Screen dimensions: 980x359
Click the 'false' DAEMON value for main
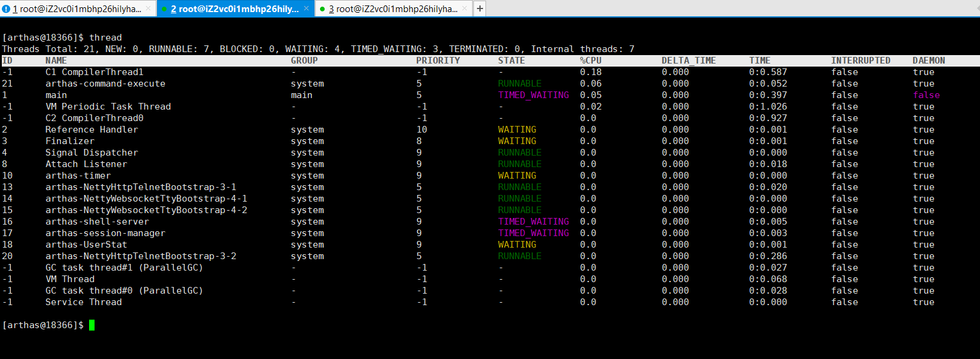[x=926, y=95]
